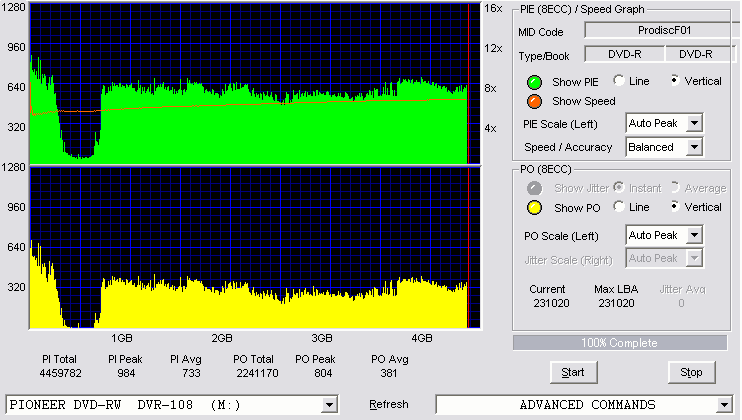
Task: Expand the PIONEER DVD-RW drive selector
Action: (329, 405)
